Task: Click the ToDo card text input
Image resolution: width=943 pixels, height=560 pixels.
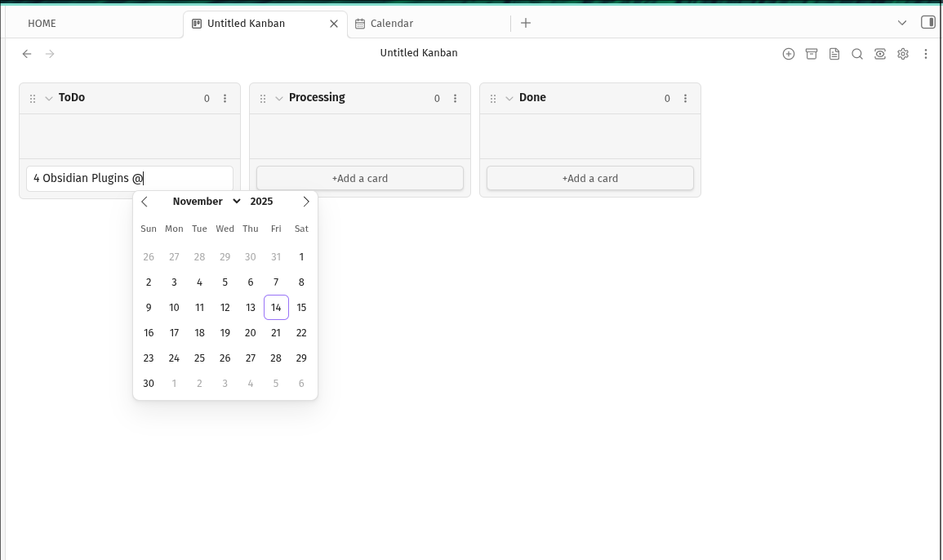Action: pyautogui.click(x=130, y=179)
